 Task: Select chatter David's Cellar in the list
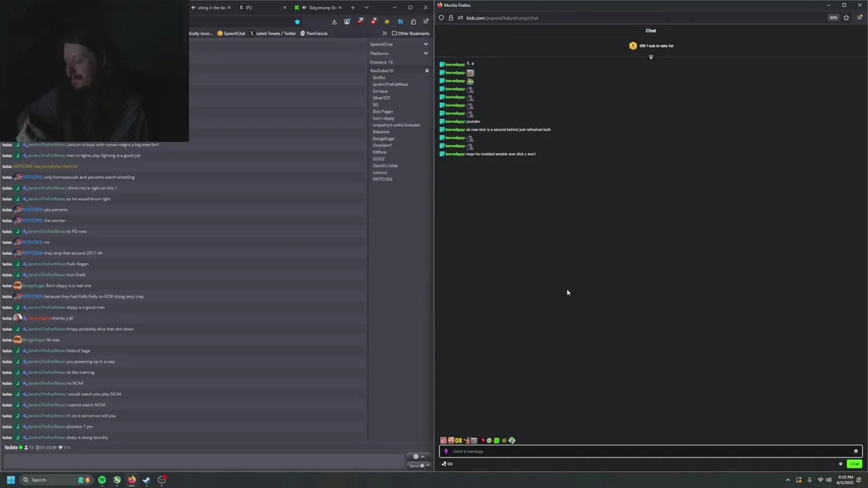[385, 165]
